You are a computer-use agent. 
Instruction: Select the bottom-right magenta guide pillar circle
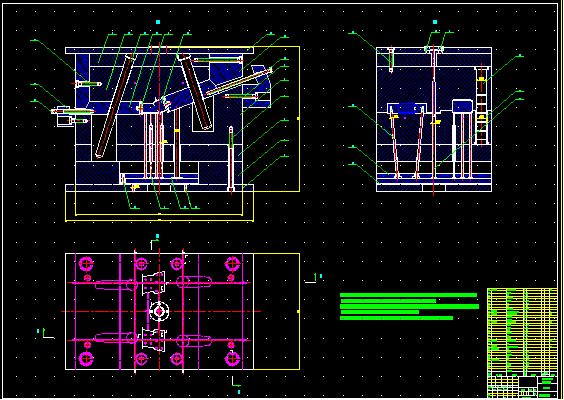[232, 358]
